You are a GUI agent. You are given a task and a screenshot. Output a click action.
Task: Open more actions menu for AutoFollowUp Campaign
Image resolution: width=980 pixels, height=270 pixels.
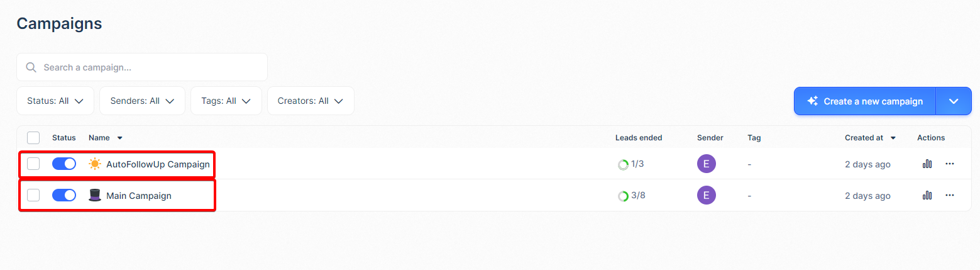(x=950, y=164)
